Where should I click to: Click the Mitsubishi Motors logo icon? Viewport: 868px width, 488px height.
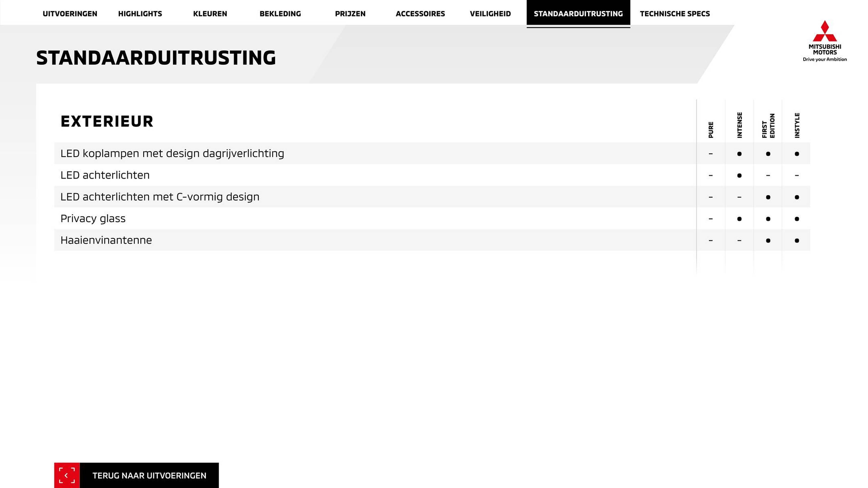[x=825, y=32]
